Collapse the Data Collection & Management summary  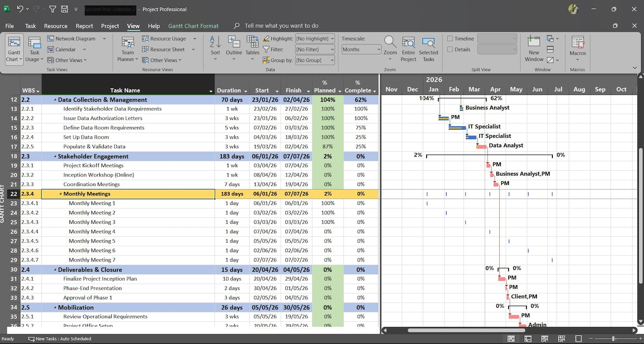(x=55, y=100)
